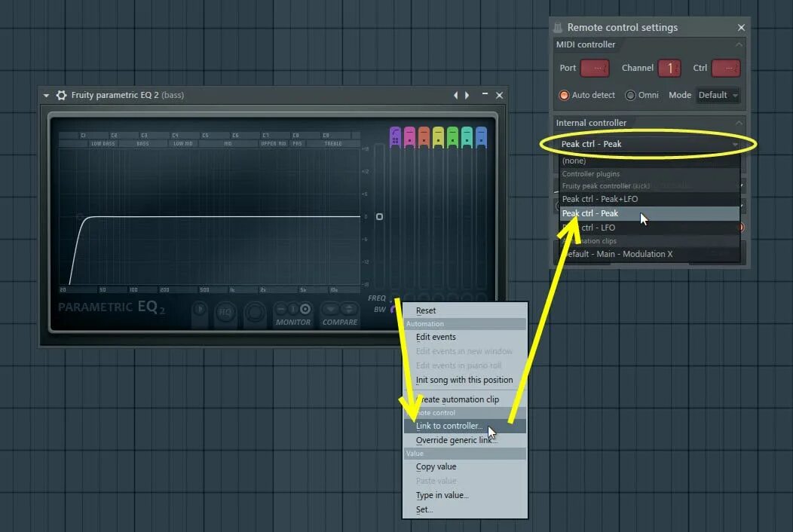Open the Internal controller Peak ctrl dropdown

click(649, 144)
